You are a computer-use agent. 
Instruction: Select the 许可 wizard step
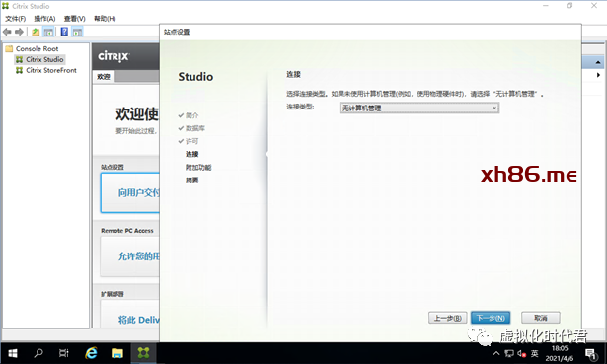point(191,141)
